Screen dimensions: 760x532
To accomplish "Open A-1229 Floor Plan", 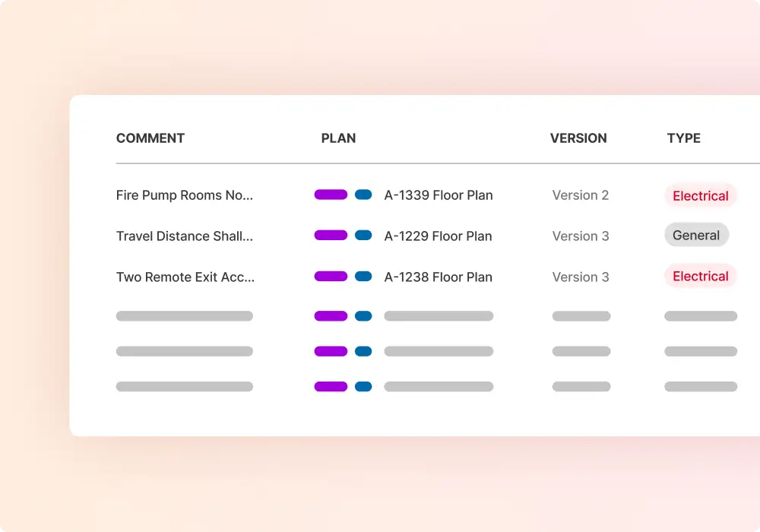I will (x=439, y=236).
